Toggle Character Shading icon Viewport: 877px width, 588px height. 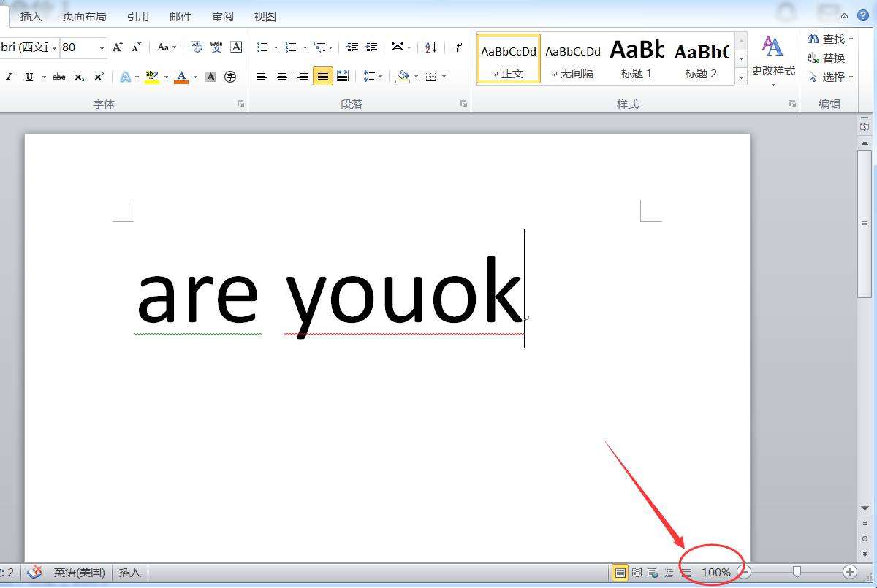pyautogui.click(x=210, y=77)
